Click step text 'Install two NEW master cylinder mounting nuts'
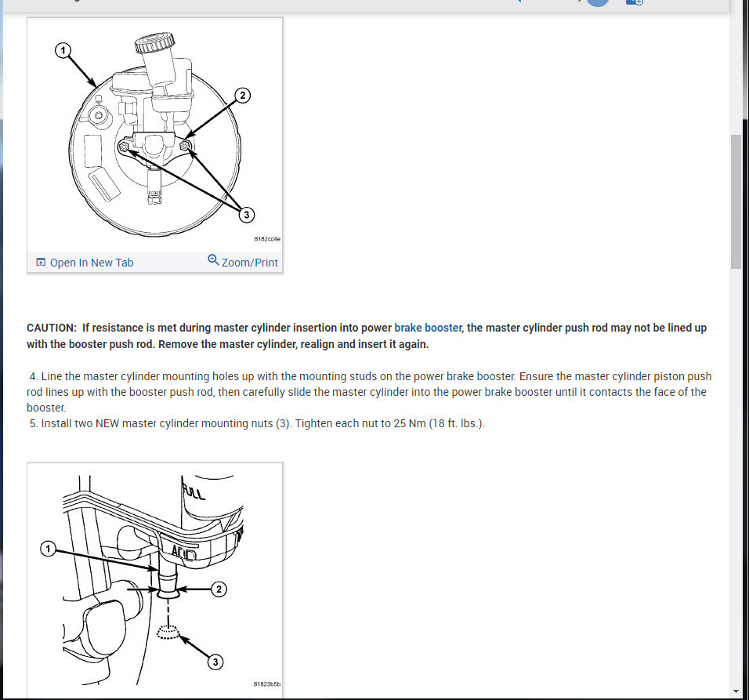 click(x=157, y=423)
